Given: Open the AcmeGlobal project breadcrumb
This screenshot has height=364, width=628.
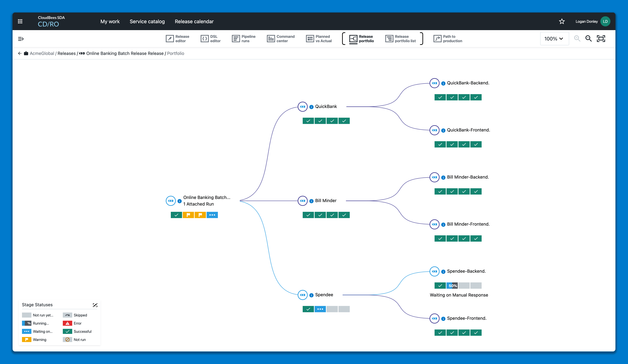Looking at the screenshot, I should coord(42,53).
